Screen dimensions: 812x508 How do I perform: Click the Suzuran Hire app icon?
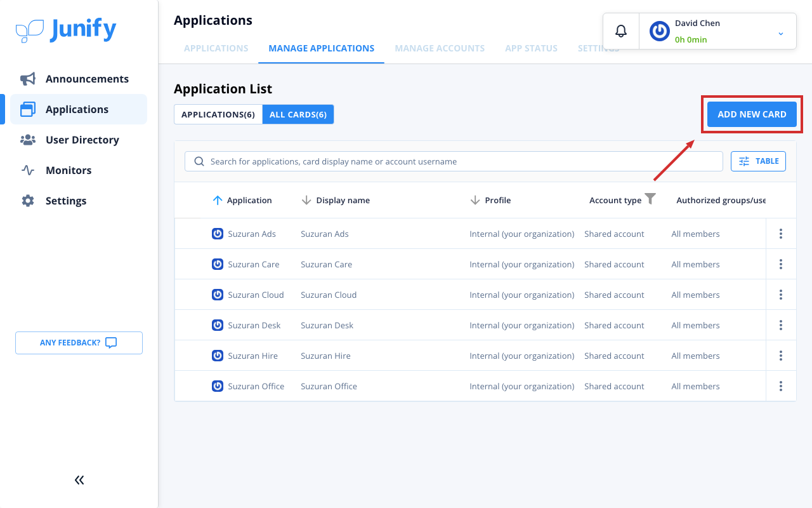(x=218, y=356)
